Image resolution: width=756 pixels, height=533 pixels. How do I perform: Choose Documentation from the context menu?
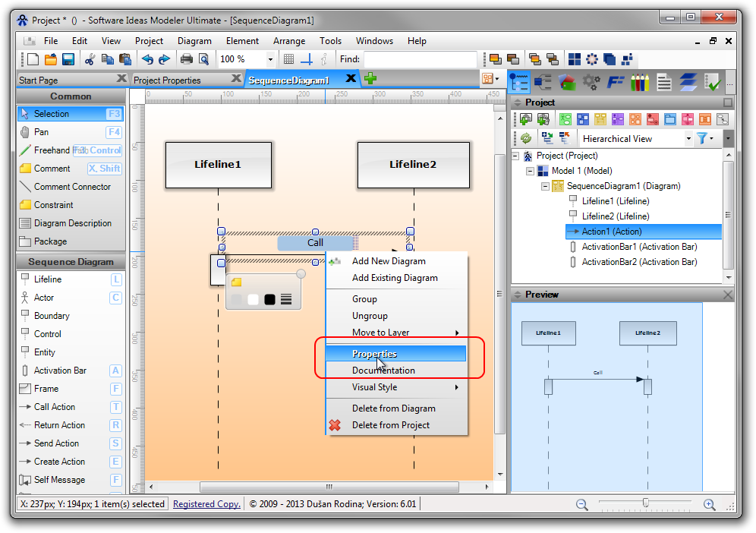(x=396, y=371)
